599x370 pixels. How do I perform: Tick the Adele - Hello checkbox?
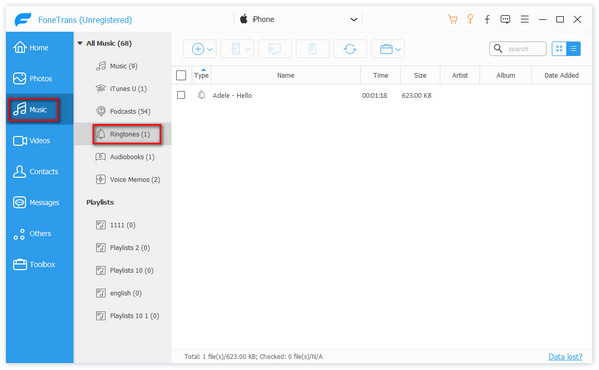pos(181,95)
